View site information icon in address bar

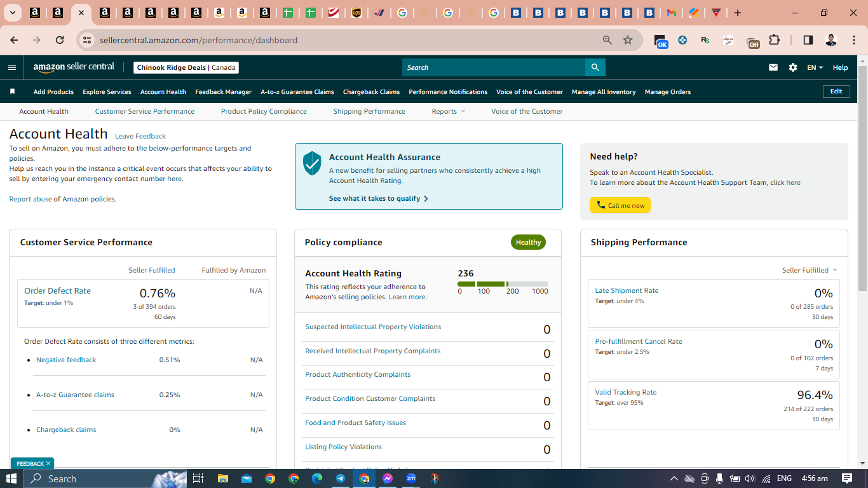coord(87,40)
